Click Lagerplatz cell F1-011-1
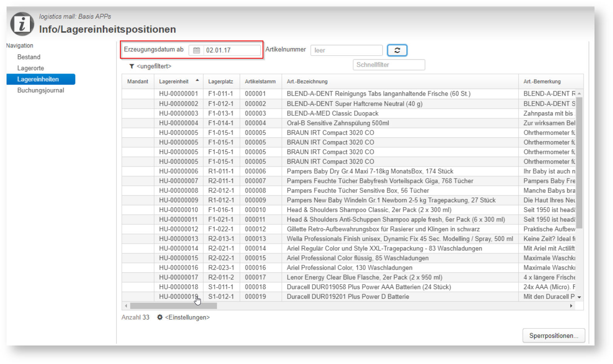 click(x=221, y=94)
